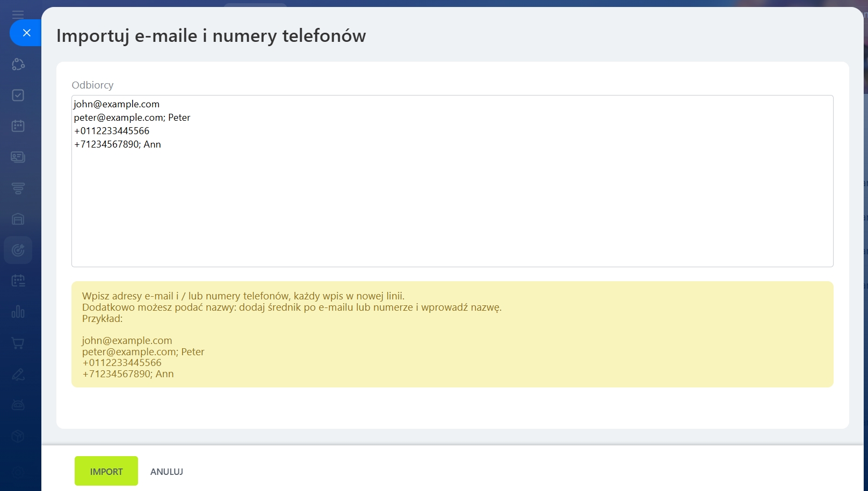Click example '+0112233445566' in the yellow hint box
This screenshot has width=868, height=491.
pos(122,363)
